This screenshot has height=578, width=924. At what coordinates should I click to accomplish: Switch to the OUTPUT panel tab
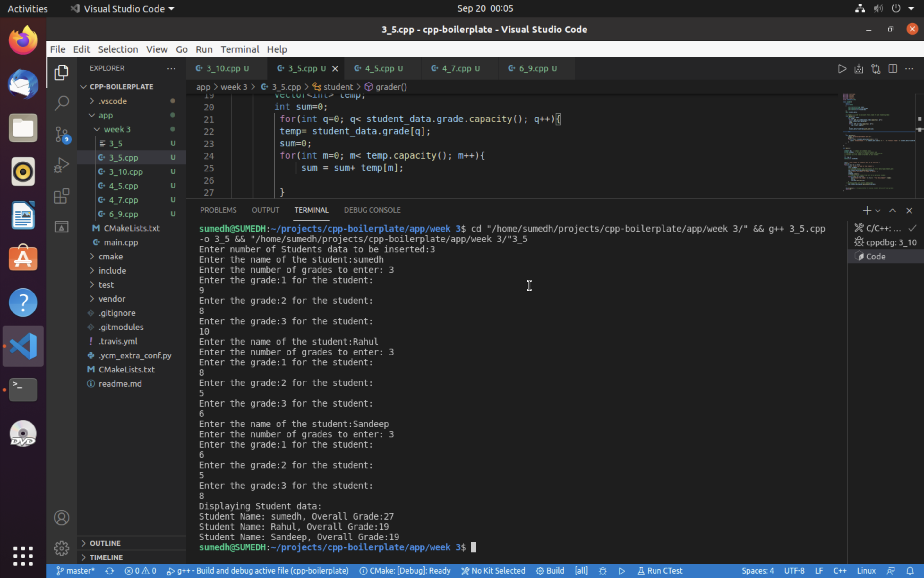click(x=265, y=210)
